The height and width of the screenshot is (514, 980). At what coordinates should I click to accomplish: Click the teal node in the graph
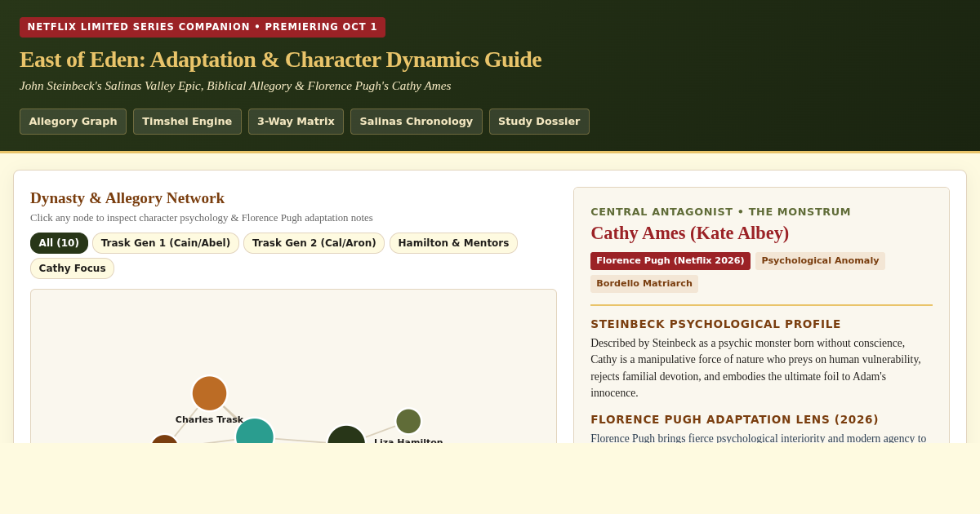(255, 431)
